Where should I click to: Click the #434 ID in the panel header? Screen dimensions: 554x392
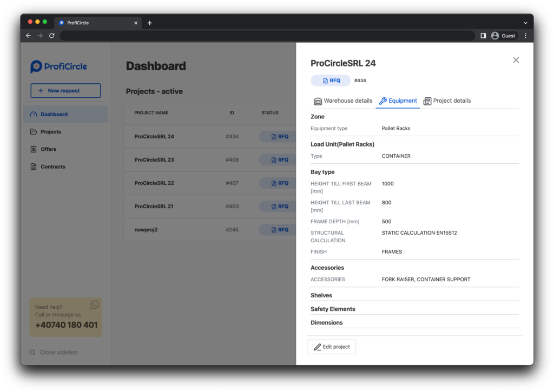click(360, 81)
